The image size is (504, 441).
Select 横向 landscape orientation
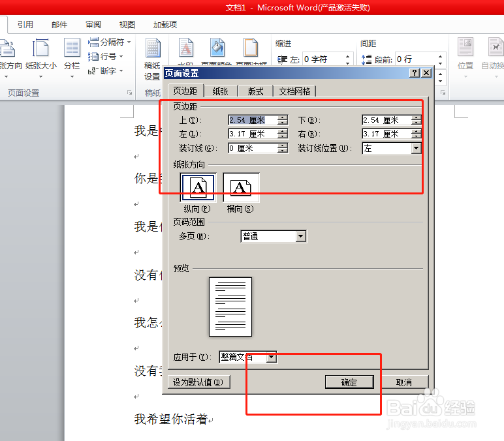click(x=241, y=187)
